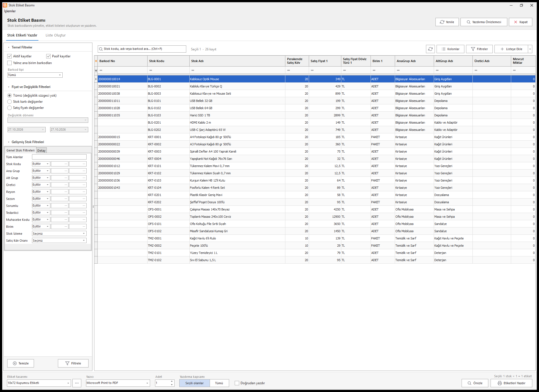Click Temizle to clear filters
This screenshot has height=392, width=539.
pos(21,363)
